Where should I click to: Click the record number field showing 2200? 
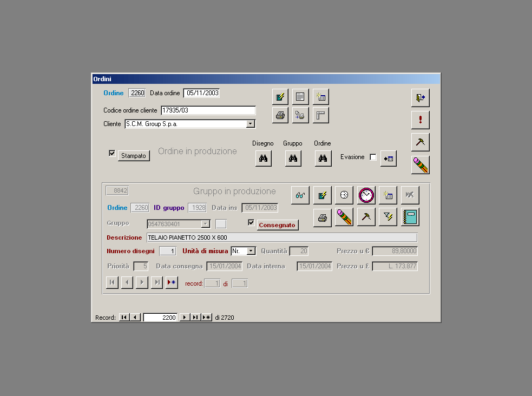[160, 318]
